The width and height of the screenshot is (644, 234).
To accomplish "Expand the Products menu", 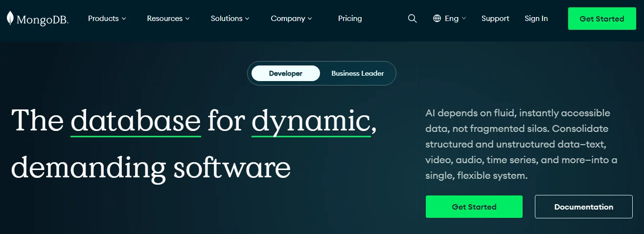I will 107,19.
